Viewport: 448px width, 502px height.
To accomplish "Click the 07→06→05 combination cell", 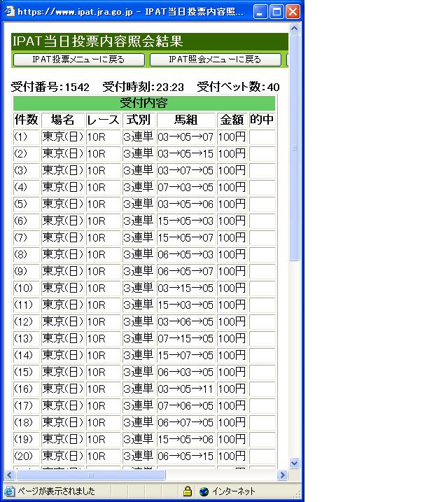I will point(186,406).
